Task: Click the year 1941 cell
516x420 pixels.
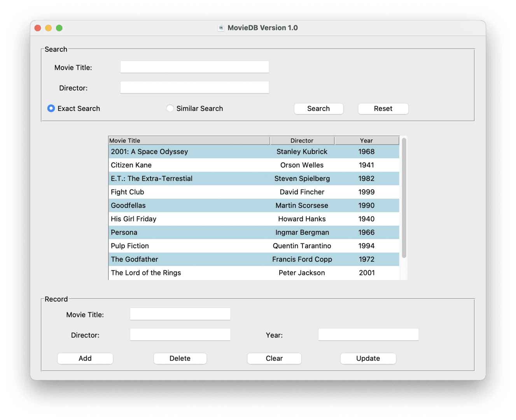Action: (x=367, y=165)
